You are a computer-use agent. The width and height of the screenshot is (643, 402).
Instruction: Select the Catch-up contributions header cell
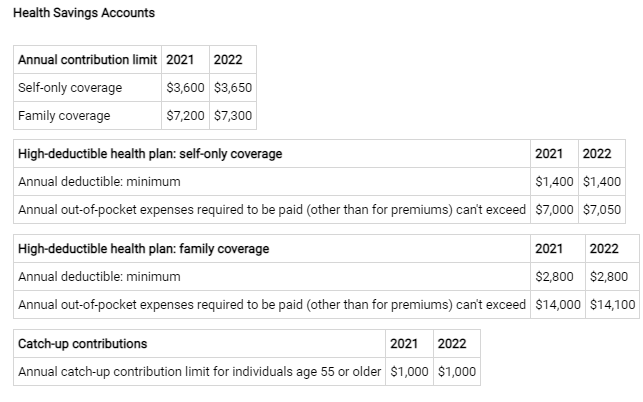(x=83, y=343)
